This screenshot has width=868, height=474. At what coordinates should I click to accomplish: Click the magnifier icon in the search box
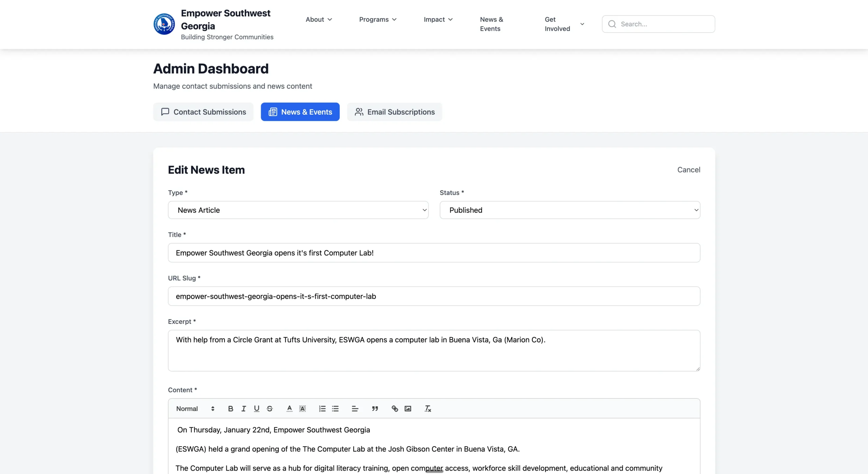(x=612, y=24)
